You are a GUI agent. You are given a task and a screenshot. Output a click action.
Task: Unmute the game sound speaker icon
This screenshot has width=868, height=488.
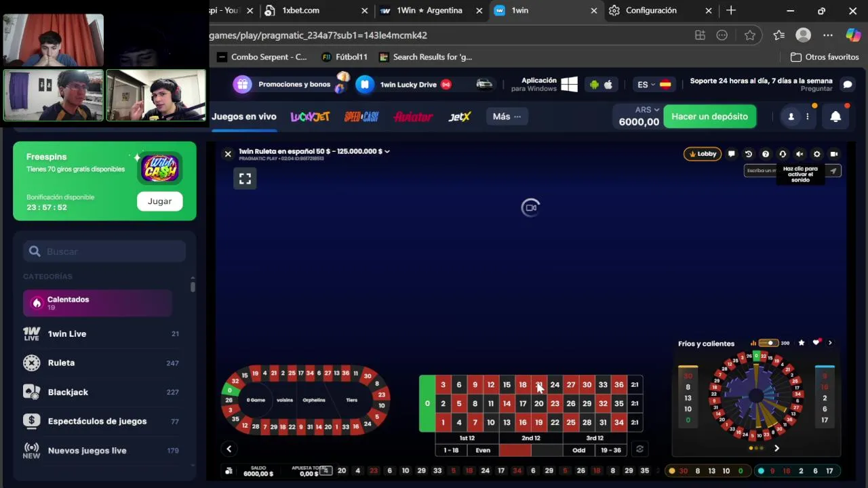pos(800,154)
